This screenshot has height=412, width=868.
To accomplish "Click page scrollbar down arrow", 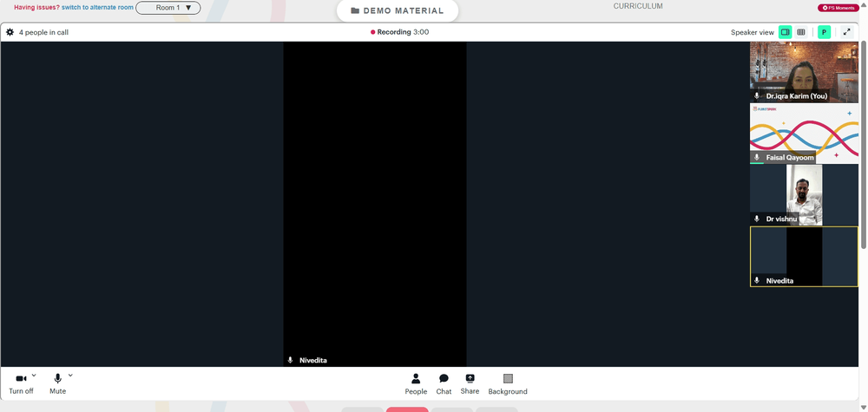I will tap(864, 409).
